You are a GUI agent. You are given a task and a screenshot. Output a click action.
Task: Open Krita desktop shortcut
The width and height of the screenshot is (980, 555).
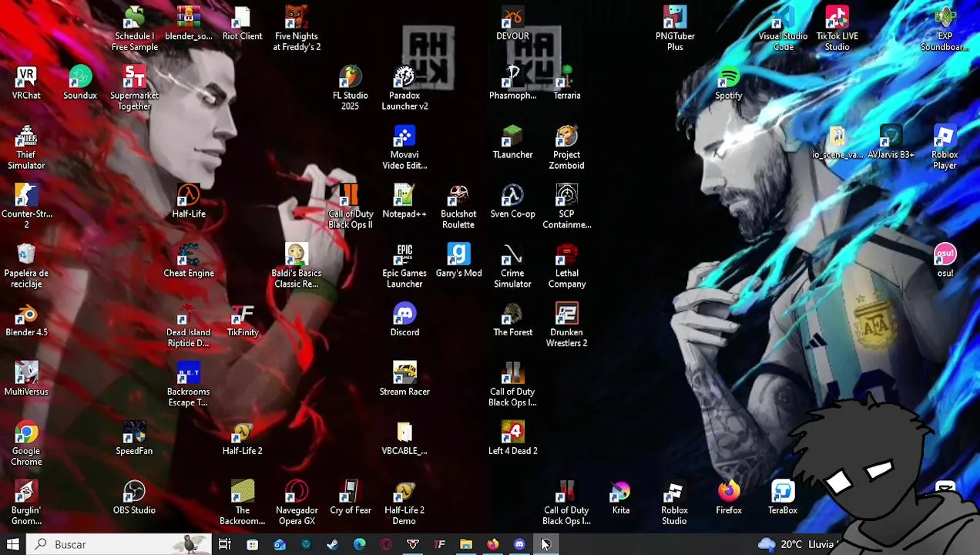(x=620, y=498)
